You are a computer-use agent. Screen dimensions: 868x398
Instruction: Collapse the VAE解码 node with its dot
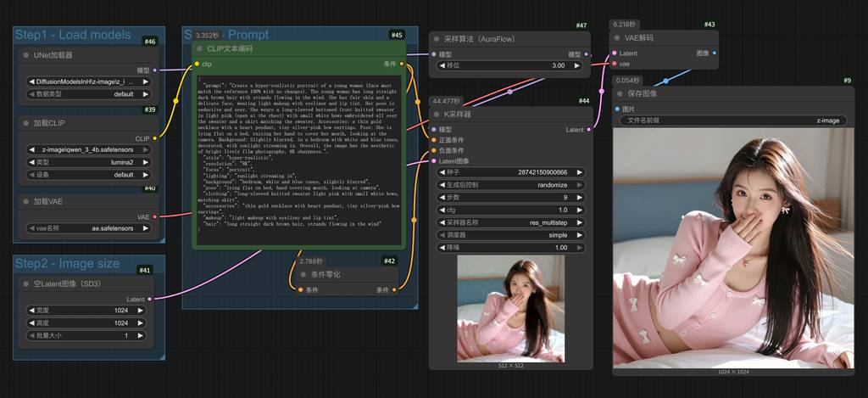coord(618,38)
